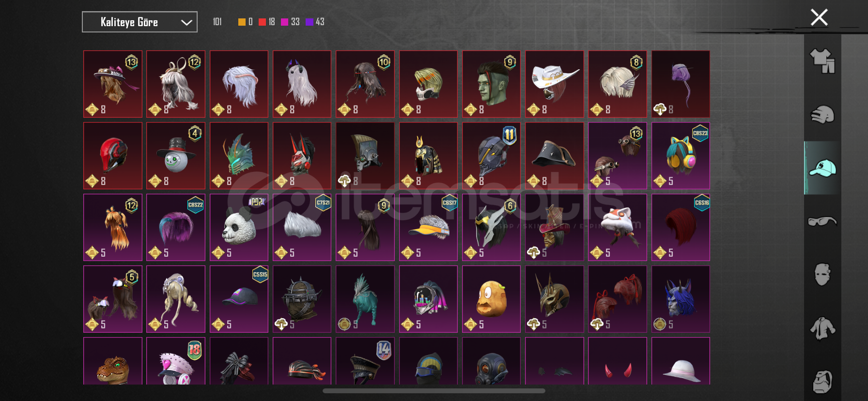The image size is (868, 401).
Task: Select the white cowboy hat item
Action: (554, 84)
